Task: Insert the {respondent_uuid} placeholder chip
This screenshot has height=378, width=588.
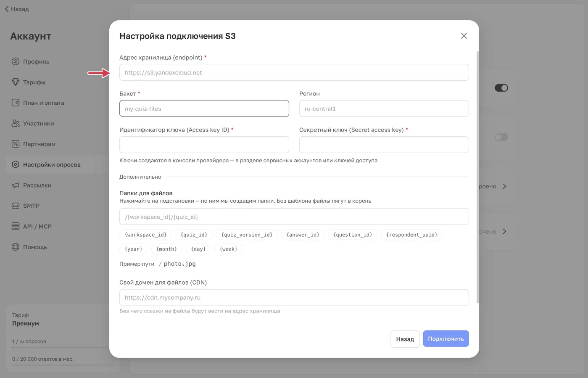Action: pos(411,235)
